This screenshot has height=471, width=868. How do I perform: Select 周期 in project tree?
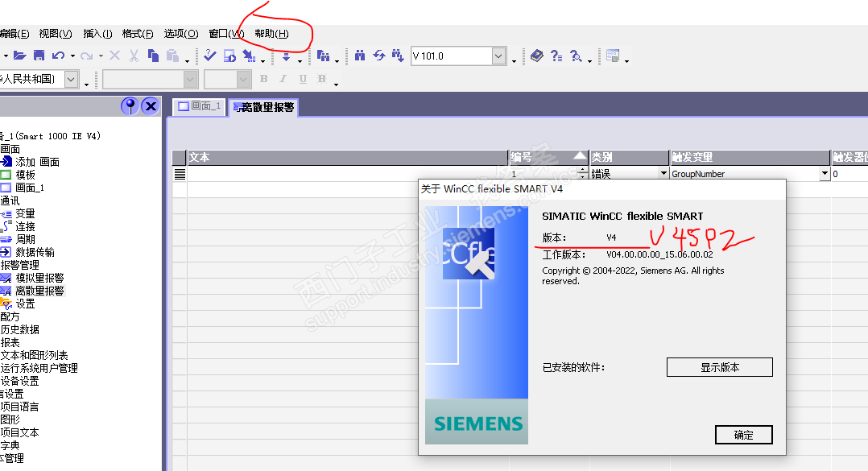(26, 240)
